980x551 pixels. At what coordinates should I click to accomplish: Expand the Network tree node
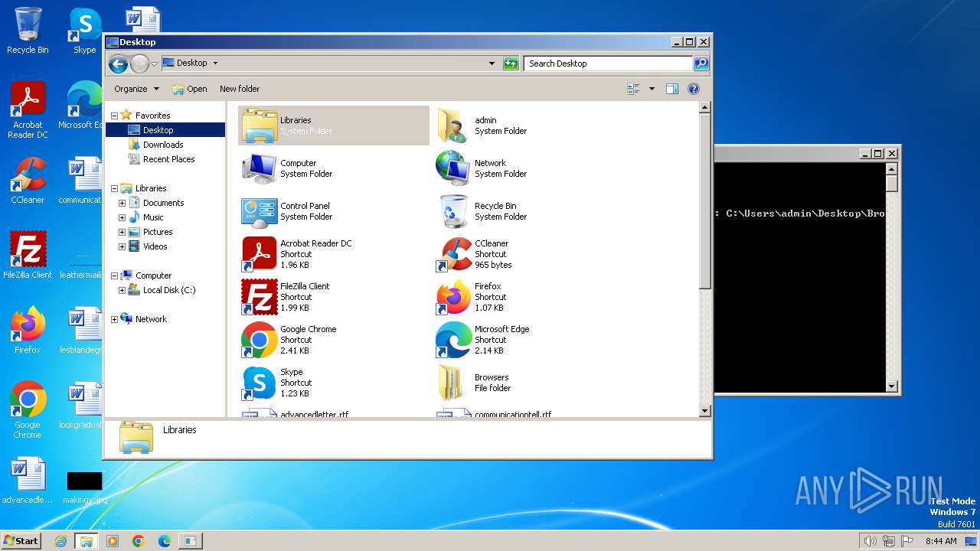[114, 320]
